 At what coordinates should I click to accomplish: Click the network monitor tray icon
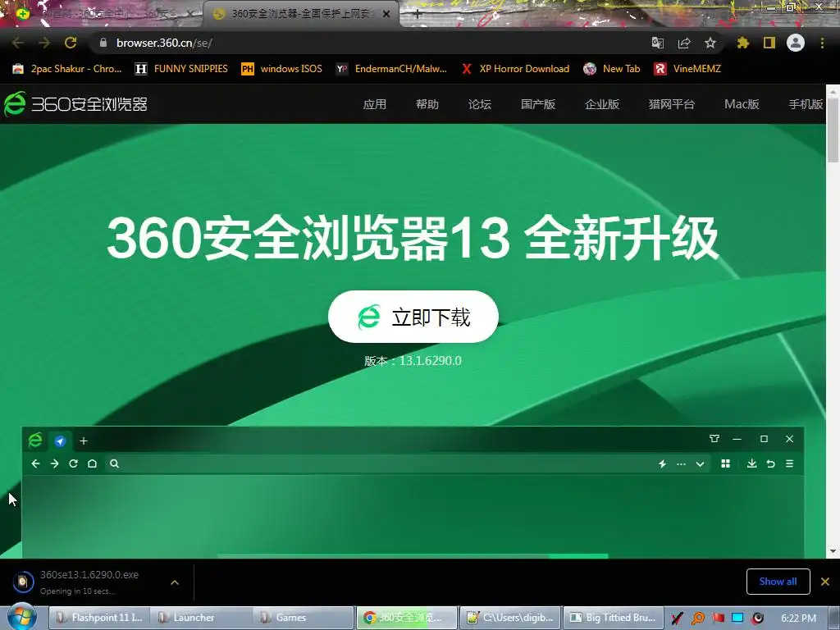pos(737,619)
